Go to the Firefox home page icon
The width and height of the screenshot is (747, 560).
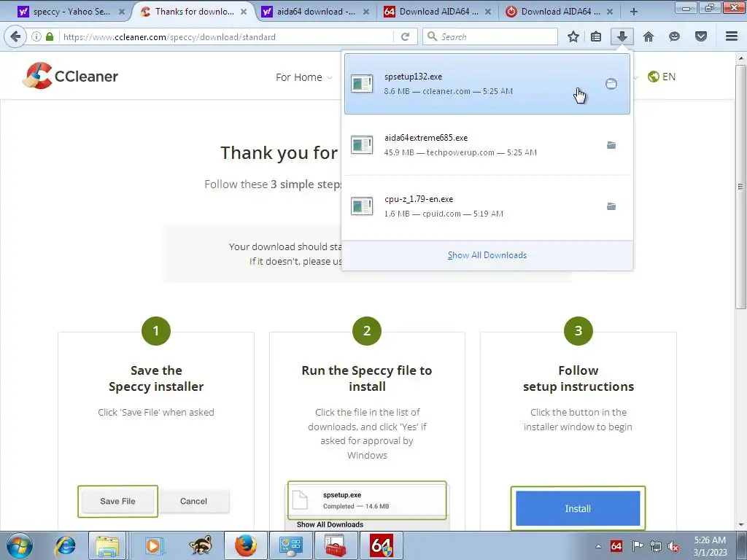(649, 36)
